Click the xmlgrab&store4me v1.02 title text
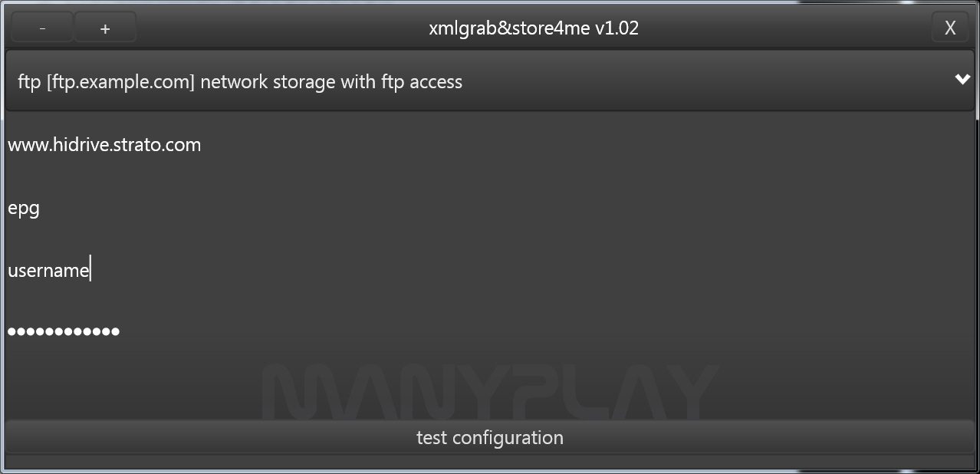 click(534, 28)
